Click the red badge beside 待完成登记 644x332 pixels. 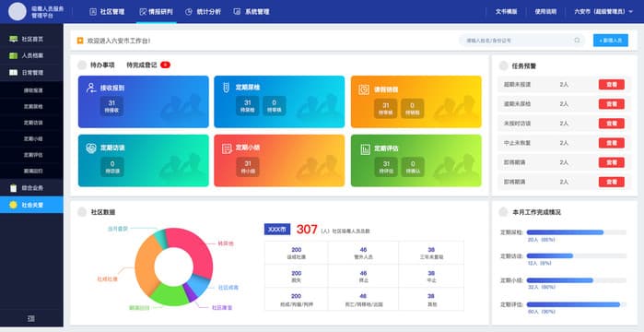[165, 65]
